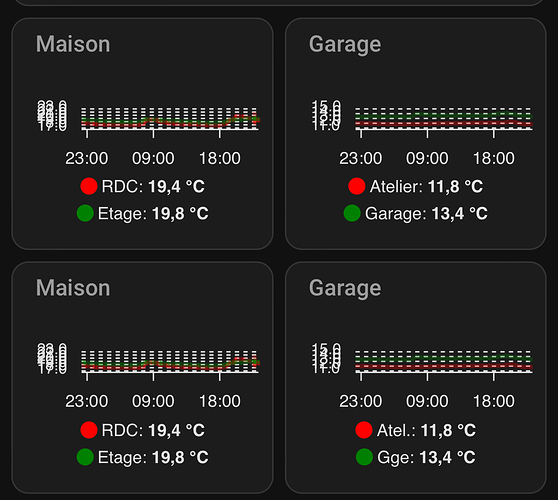This screenshot has width=558, height=500.
Task: Click the red RDC dot in top Maison card
Action: click(x=89, y=186)
